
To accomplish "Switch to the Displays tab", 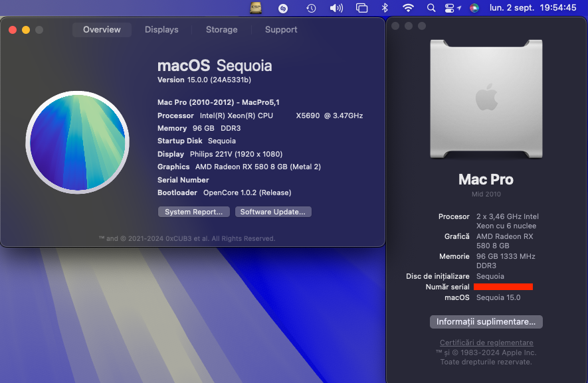I will pos(161,30).
